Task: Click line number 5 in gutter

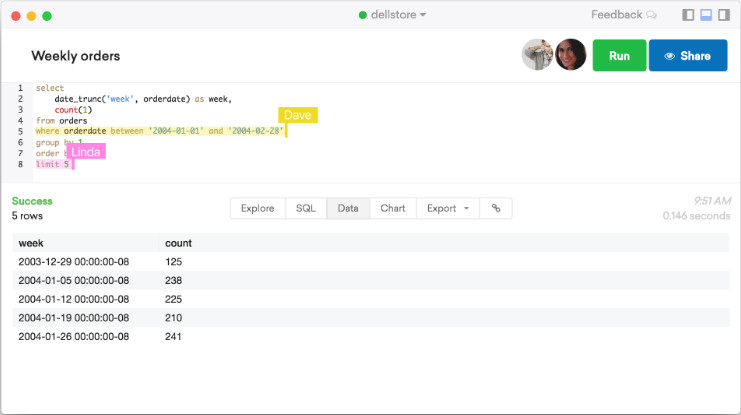Action: [x=20, y=131]
